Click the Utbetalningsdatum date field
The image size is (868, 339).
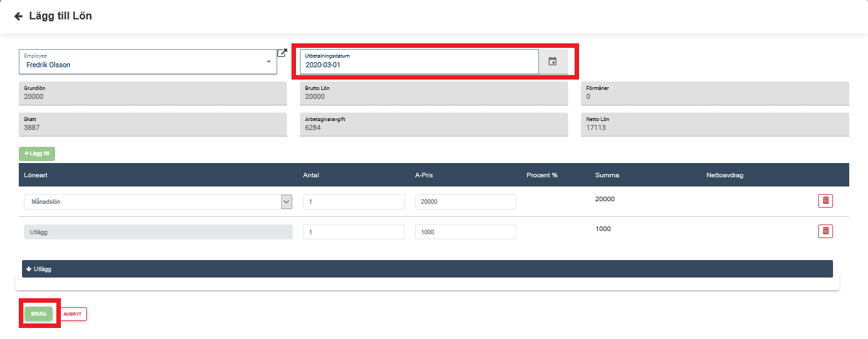coord(420,61)
